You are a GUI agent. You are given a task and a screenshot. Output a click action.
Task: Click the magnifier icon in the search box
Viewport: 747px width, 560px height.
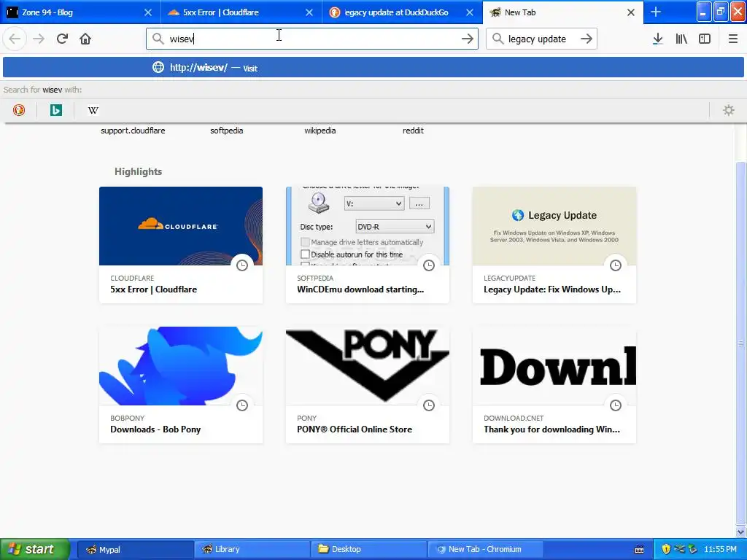(498, 39)
